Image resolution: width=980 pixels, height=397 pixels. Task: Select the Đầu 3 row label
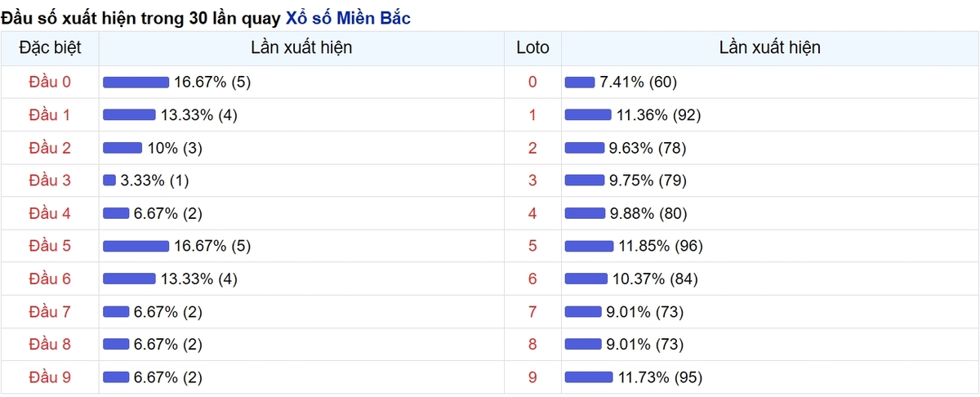click(x=50, y=181)
